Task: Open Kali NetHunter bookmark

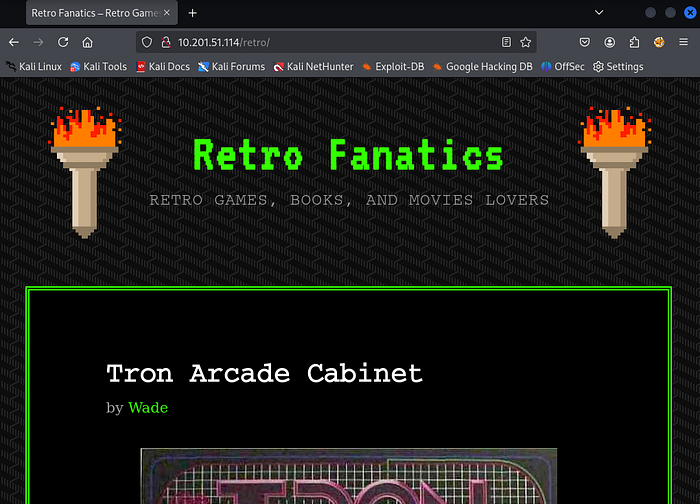Action: pos(313,67)
